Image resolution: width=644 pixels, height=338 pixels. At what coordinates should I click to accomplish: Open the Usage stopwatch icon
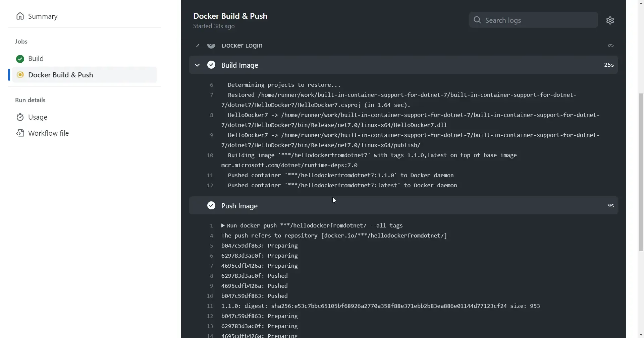[x=20, y=117]
